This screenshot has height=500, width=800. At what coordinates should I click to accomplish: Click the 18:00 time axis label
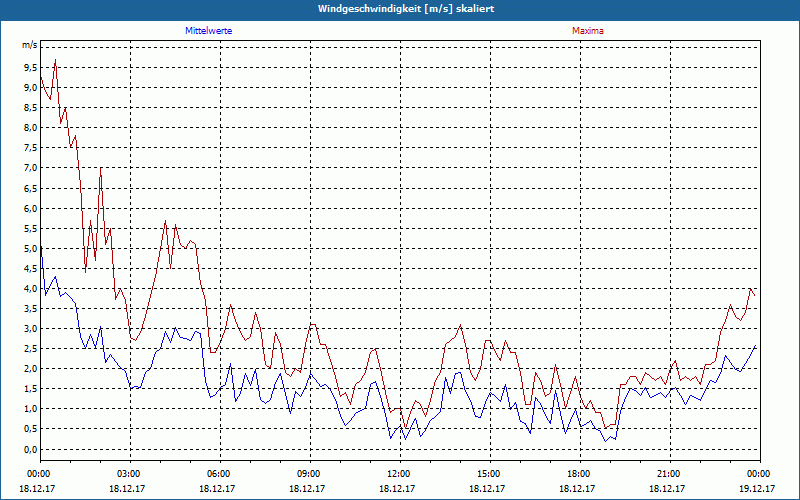tap(580, 474)
